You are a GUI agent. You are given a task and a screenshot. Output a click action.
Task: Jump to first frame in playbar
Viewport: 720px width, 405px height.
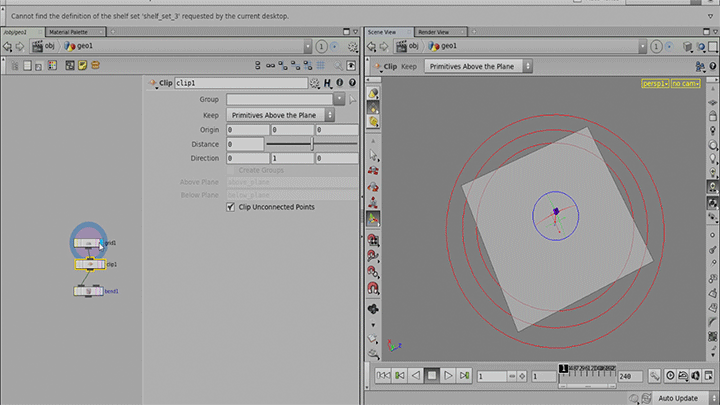coord(383,376)
